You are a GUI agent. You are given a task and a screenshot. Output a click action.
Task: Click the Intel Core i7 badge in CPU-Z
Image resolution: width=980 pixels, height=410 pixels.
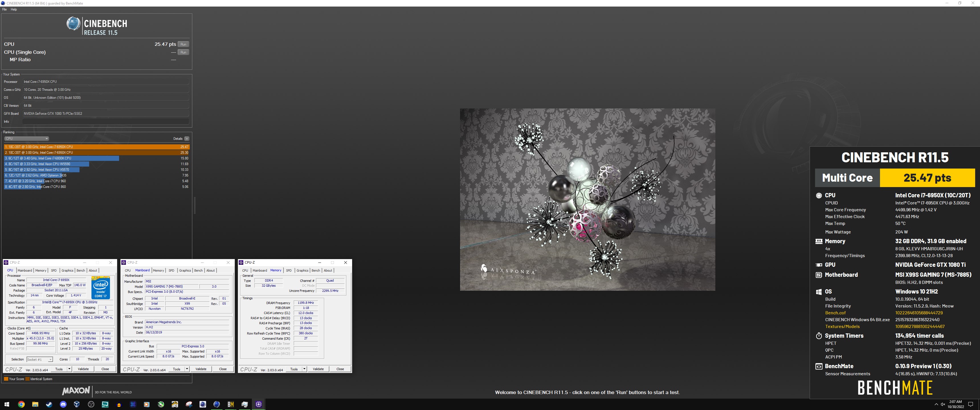[101, 288]
